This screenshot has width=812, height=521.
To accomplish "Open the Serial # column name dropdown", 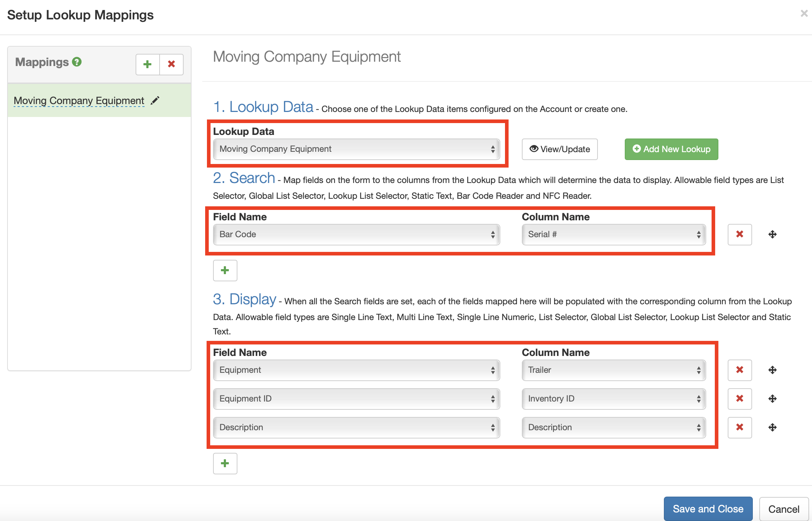I will click(613, 235).
